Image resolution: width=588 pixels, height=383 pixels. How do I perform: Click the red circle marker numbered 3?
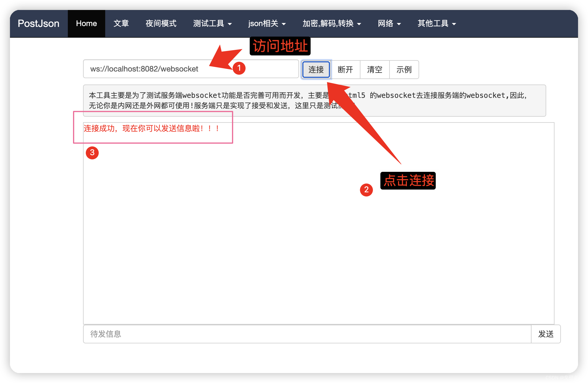tap(92, 153)
